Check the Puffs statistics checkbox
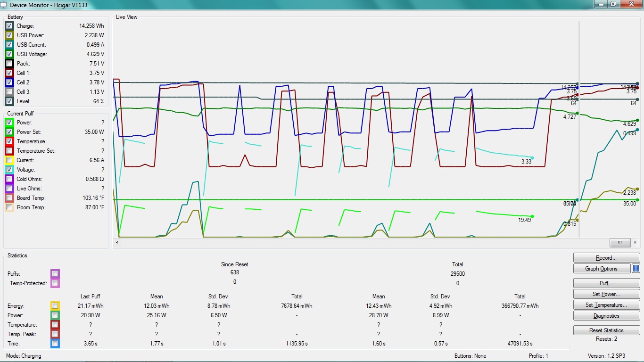 55,273
